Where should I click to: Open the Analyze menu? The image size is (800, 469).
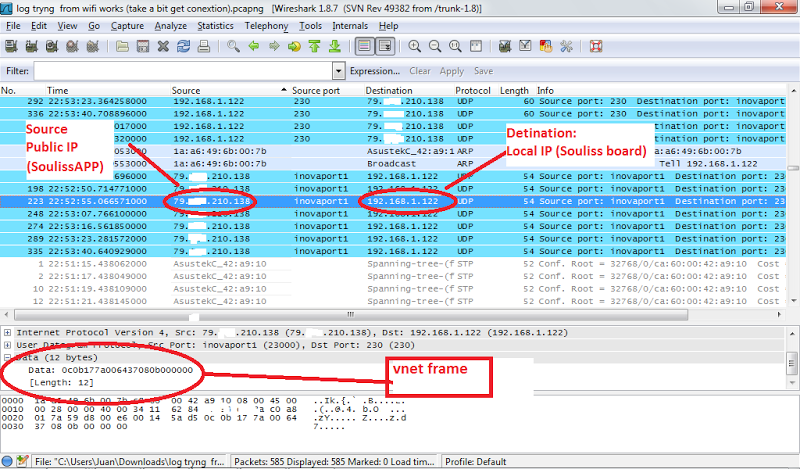click(x=170, y=26)
